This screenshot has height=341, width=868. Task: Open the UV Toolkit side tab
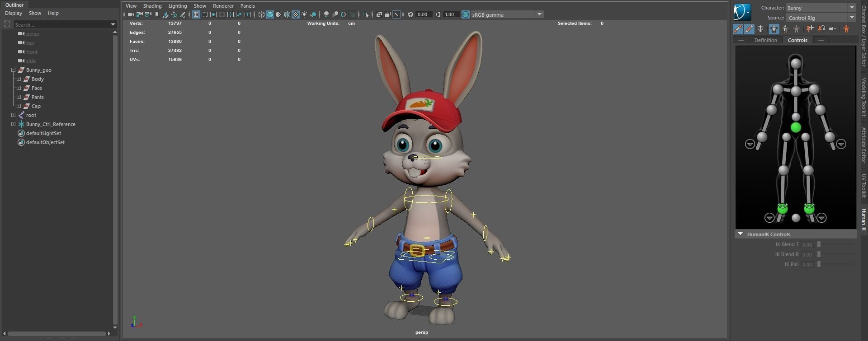pyautogui.click(x=863, y=186)
